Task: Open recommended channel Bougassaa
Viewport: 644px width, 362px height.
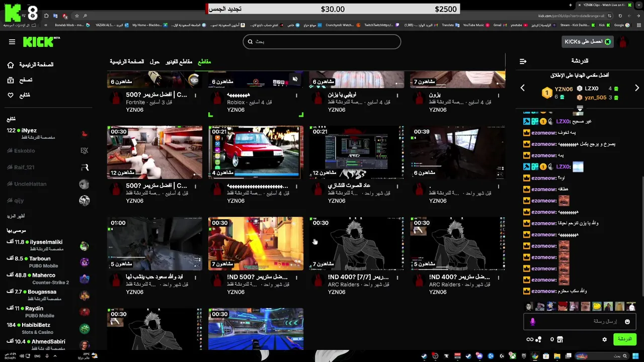Action: [x=48, y=295]
